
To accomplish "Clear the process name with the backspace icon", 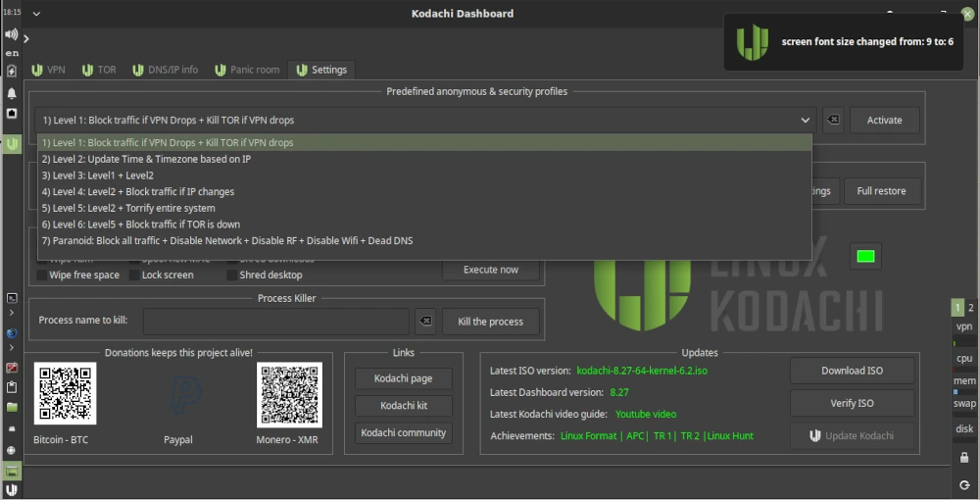I will click(x=425, y=322).
